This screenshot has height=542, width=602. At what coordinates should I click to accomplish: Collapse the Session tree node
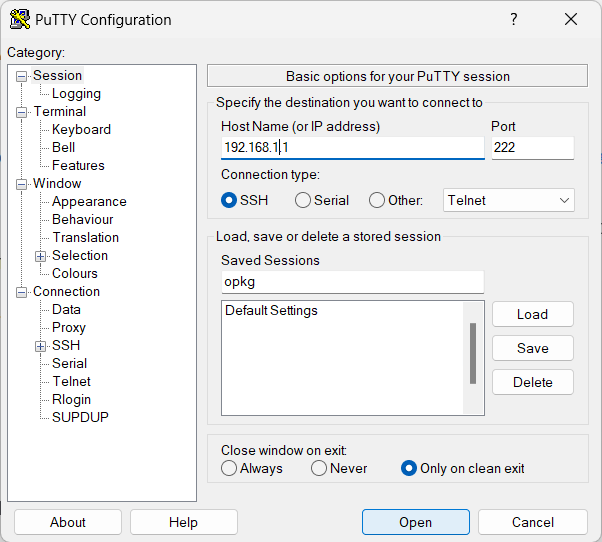click(21, 76)
